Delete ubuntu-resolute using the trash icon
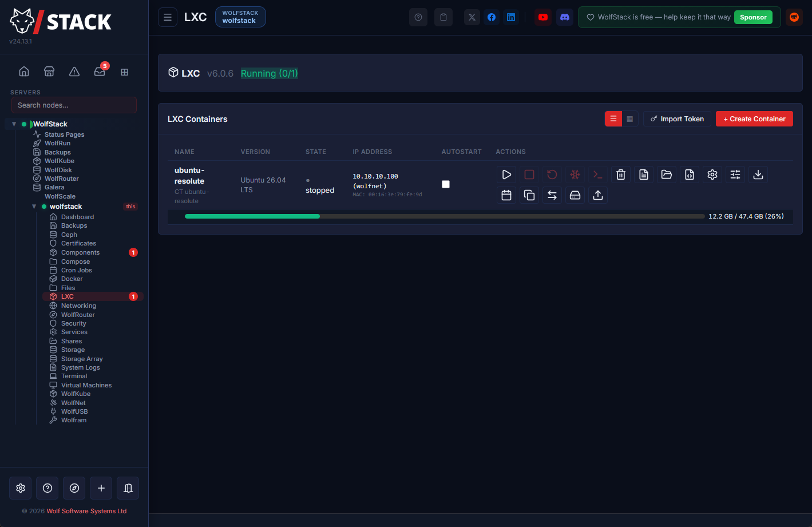The height and width of the screenshot is (527, 812). pyautogui.click(x=621, y=175)
